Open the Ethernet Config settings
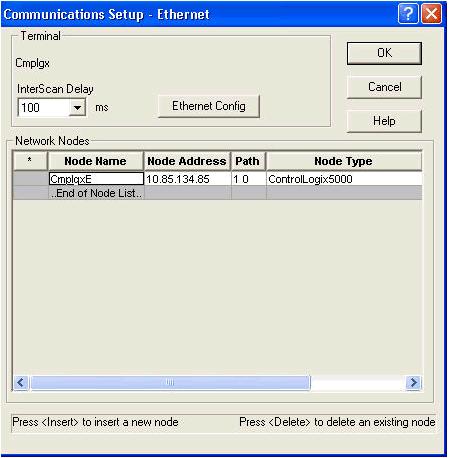 pyautogui.click(x=209, y=106)
